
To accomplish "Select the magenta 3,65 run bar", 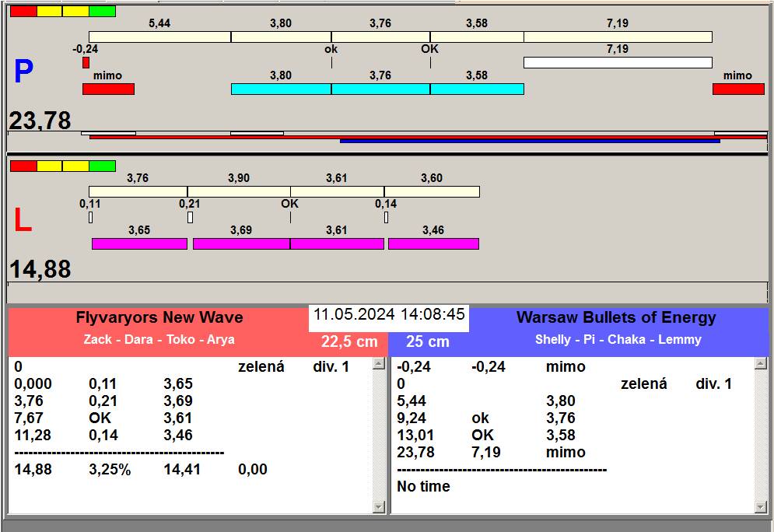I will pos(140,243).
